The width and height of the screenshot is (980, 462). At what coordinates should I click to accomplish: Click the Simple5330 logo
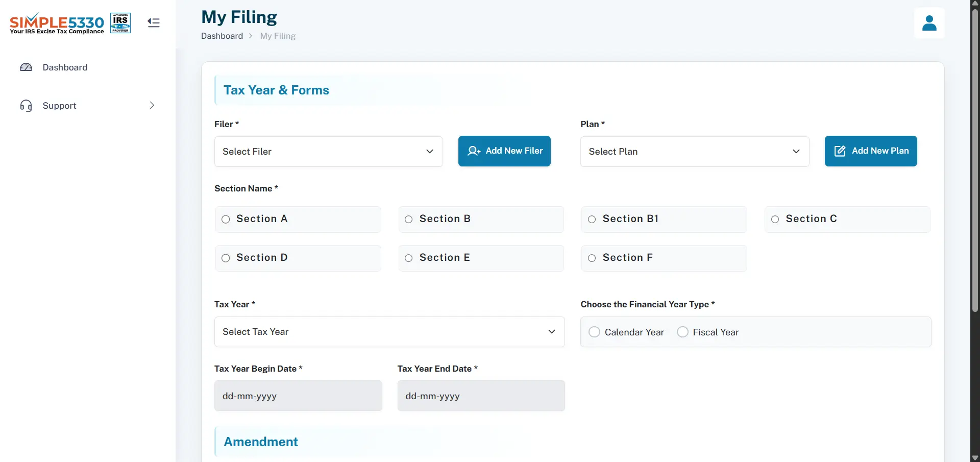(x=57, y=23)
